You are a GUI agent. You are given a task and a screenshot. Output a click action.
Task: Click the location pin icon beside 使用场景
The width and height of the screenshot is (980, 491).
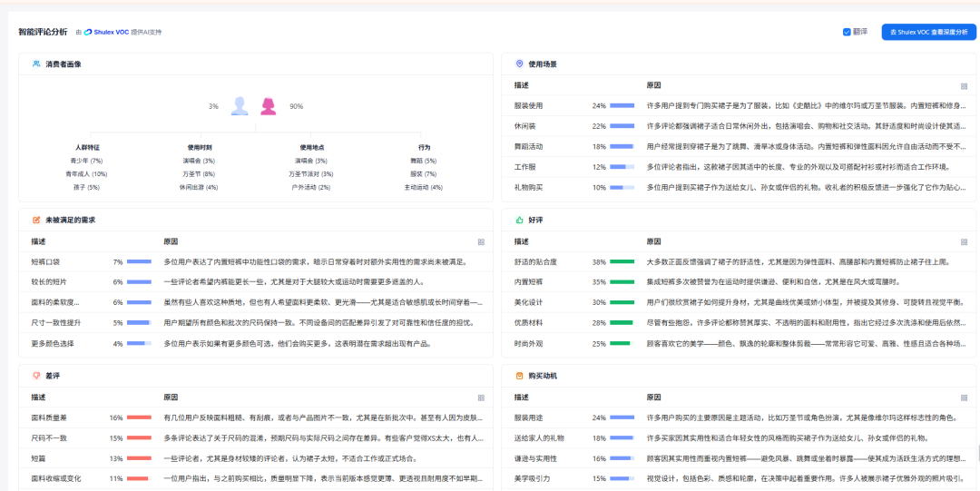519,64
